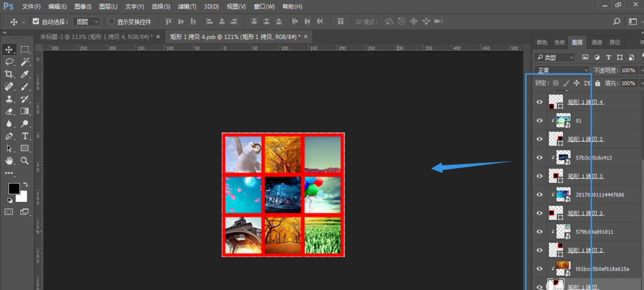Hide the 01 layer using its eye icon
644x290 pixels.
click(539, 121)
